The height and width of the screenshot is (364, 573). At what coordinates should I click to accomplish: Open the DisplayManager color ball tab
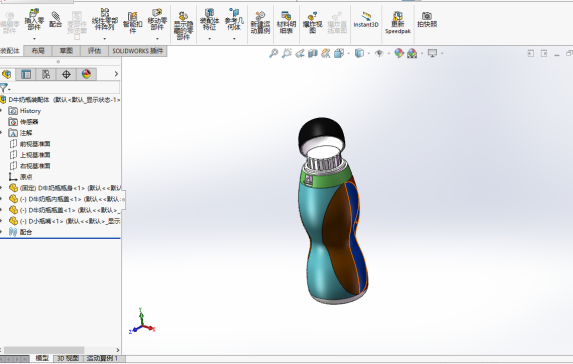coord(86,74)
